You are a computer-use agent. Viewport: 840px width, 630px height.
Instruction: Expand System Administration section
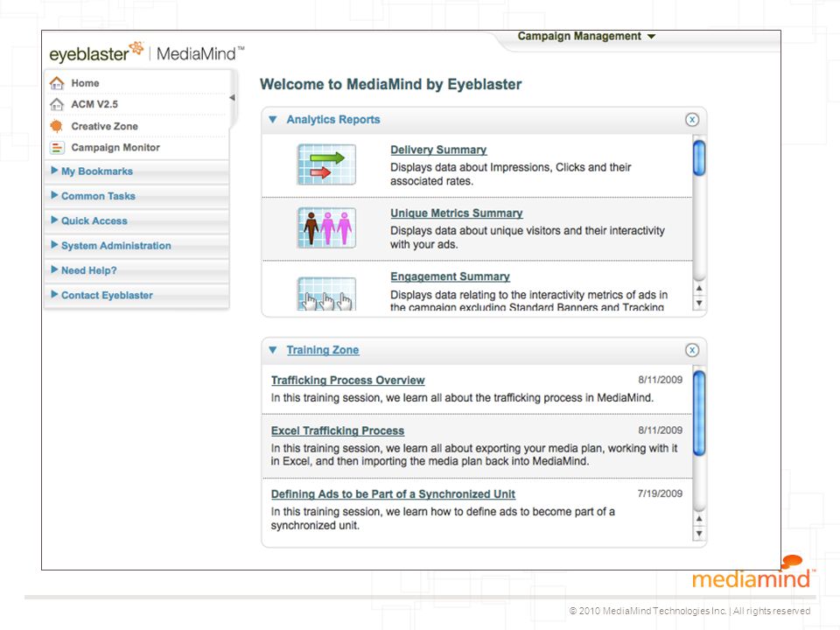[136, 245]
